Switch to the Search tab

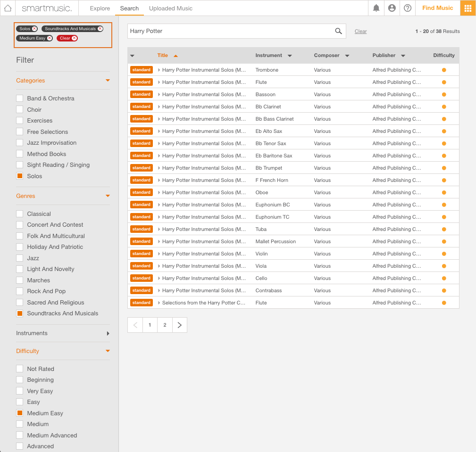[129, 8]
